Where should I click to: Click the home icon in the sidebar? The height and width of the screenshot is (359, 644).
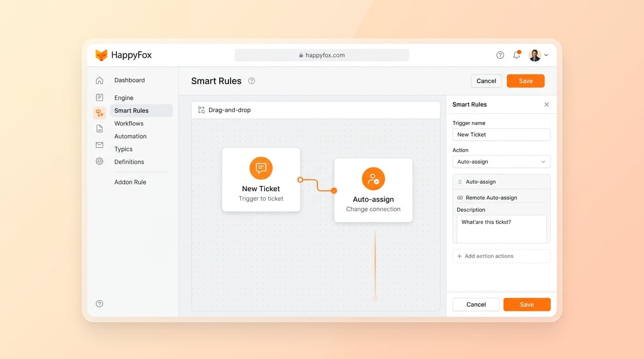tap(99, 80)
